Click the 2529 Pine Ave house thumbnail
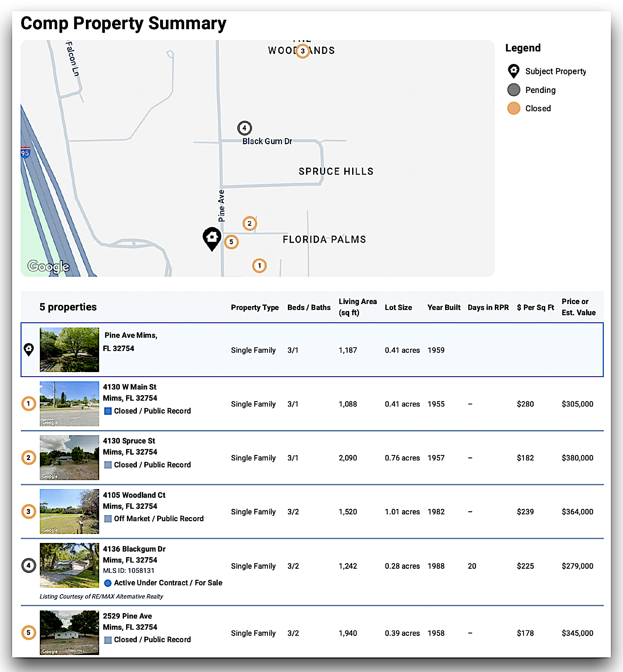This screenshot has height=672, width=623. click(x=69, y=633)
